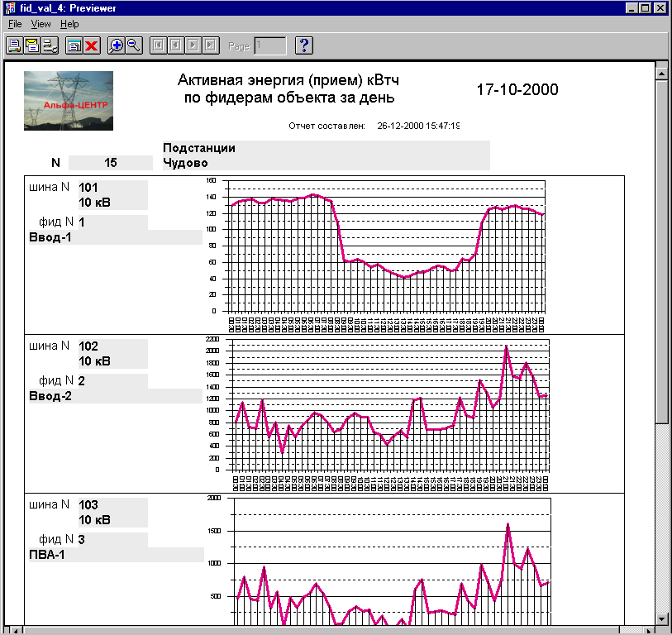Click the substation number 15
The width and height of the screenshot is (672, 635).
tap(111, 163)
